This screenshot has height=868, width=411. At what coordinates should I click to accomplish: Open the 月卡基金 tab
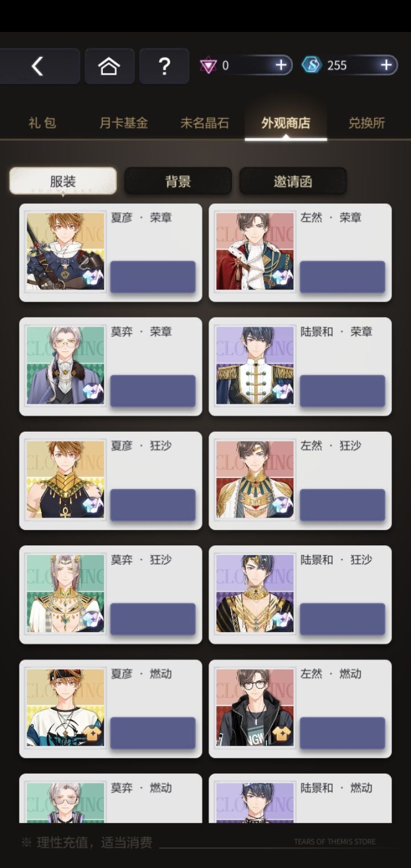tap(123, 123)
